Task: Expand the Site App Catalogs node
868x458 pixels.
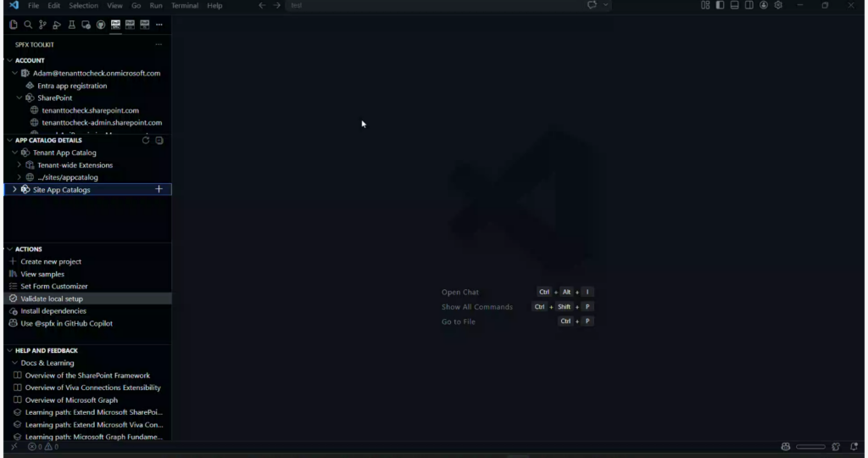Action: [x=15, y=189]
